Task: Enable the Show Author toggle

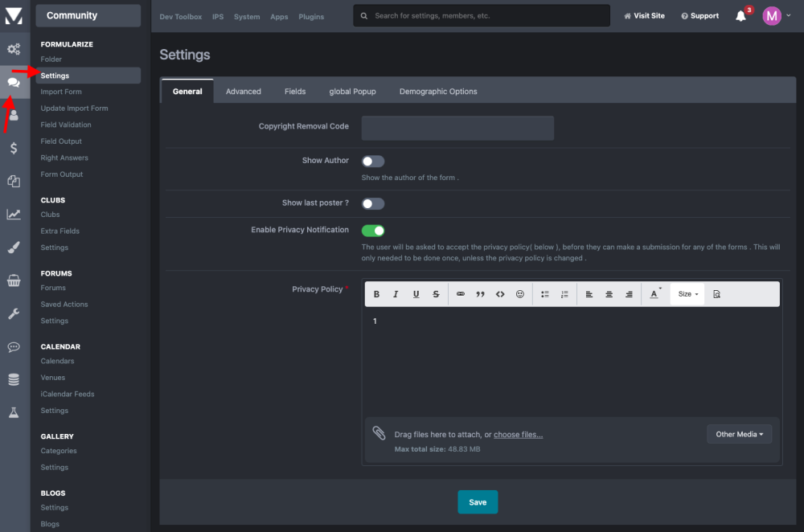Action: [x=373, y=161]
